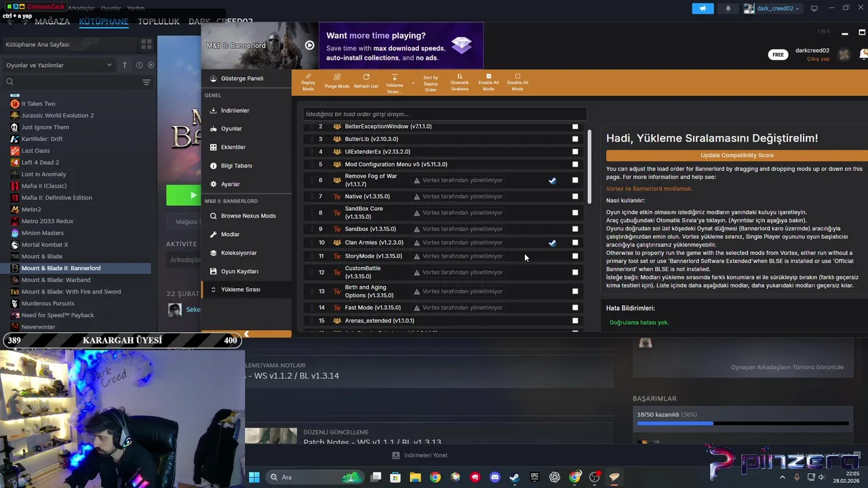Open Epic Games Launcher from the taskbar
Viewport: 868px width, 488px height.
pos(534,477)
